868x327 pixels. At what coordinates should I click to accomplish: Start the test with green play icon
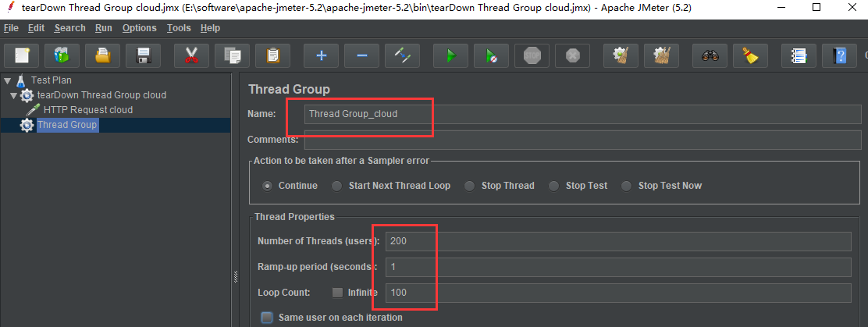pyautogui.click(x=450, y=55)
